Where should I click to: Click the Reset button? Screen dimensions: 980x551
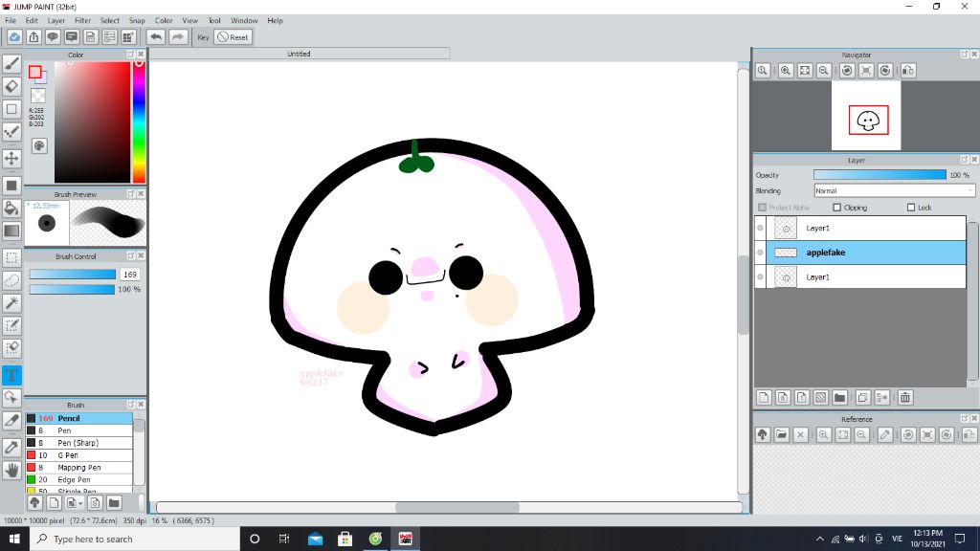coord(234,37)
